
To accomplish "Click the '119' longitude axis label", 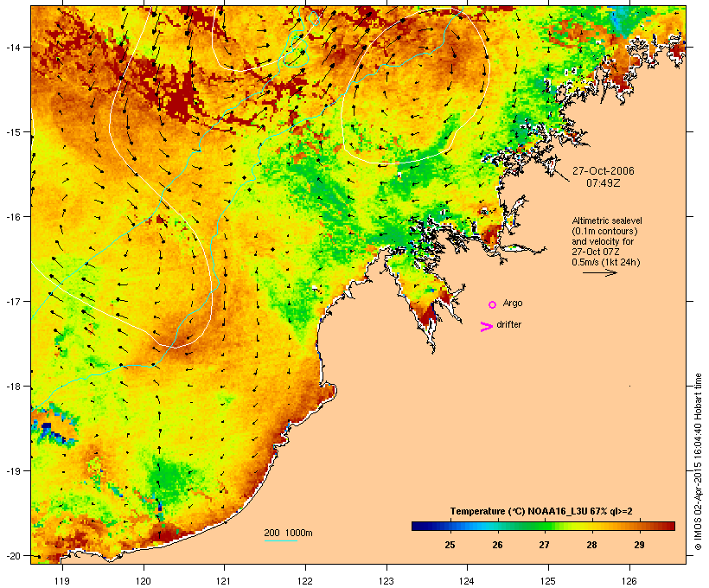I will coord(62,581).
